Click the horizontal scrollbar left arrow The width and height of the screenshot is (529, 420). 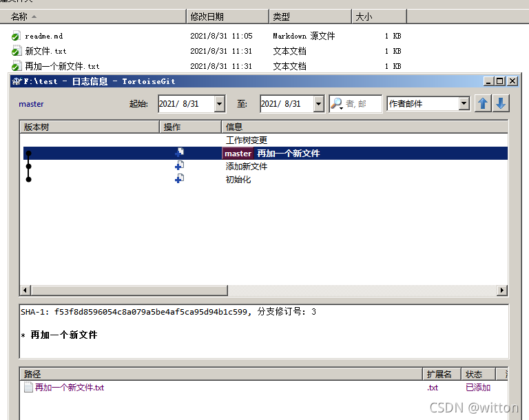pos(25,290)
